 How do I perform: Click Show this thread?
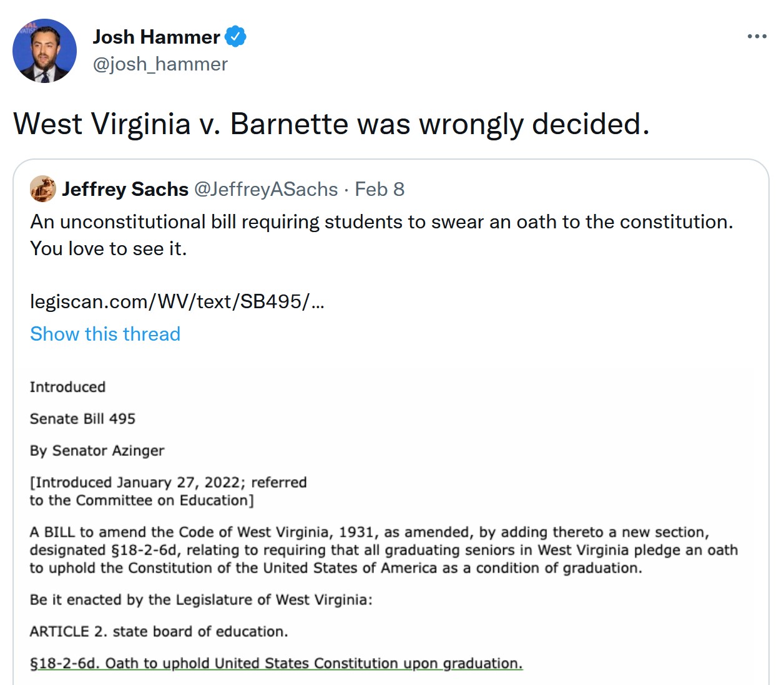(105, 334)
